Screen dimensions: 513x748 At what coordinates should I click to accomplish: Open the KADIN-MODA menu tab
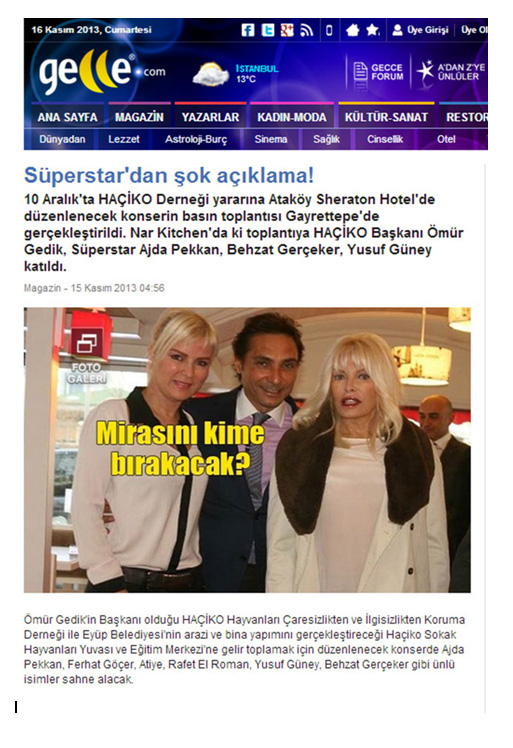click(292, 117)
